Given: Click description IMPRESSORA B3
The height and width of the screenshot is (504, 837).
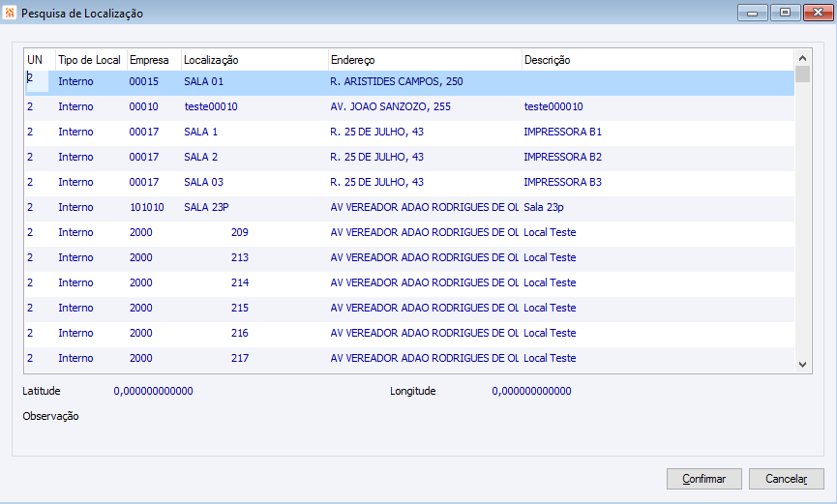Looking at the screenshot, I should coord(562,182).
